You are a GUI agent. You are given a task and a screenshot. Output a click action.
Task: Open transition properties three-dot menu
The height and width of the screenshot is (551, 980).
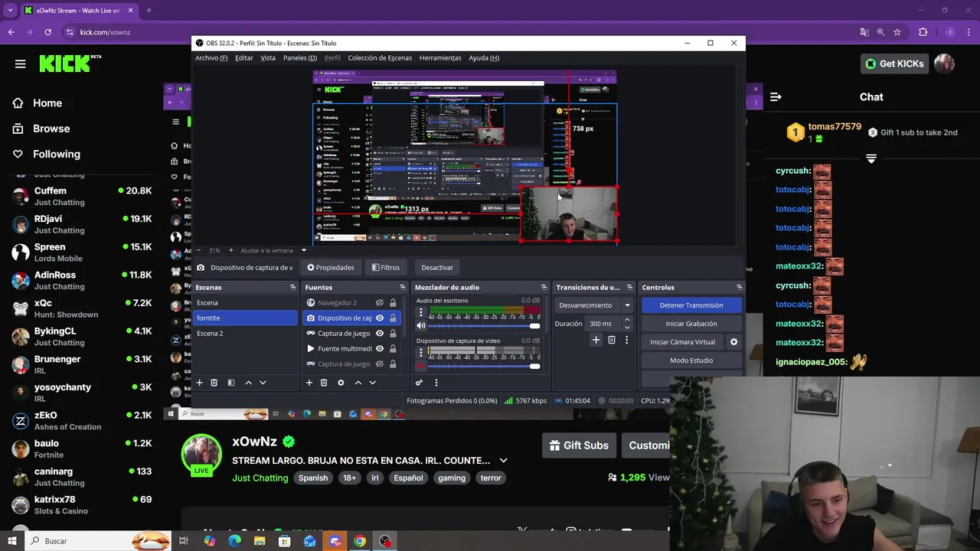point(626,340)
